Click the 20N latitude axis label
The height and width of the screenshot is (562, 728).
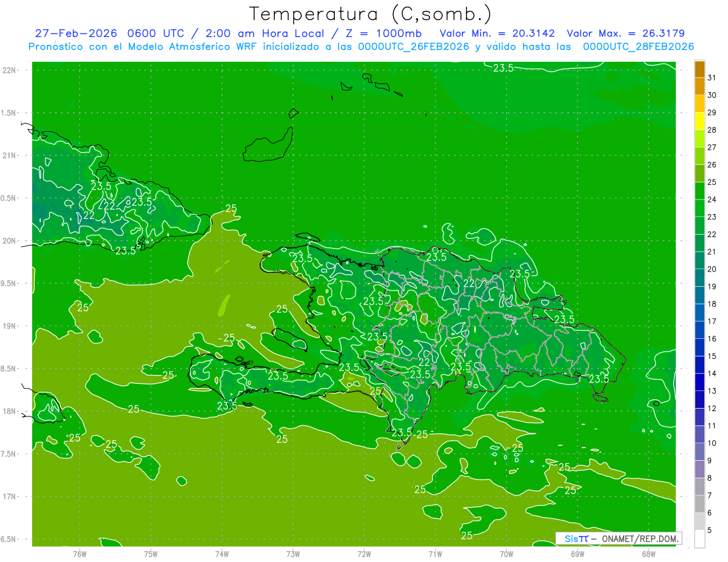pyautogui.click(x=10, y=241)
